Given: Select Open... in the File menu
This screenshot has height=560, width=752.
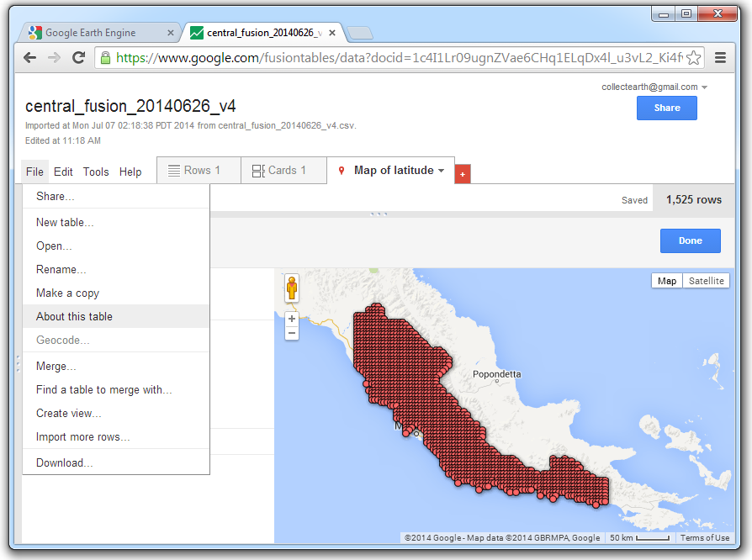Looking at the screenshot, I should [x=116, y=246].
